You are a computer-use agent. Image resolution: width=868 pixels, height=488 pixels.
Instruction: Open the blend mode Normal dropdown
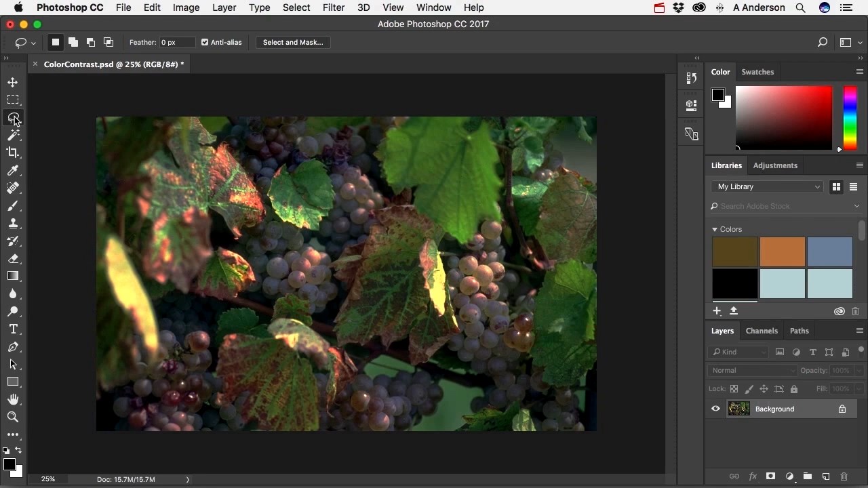752,370
